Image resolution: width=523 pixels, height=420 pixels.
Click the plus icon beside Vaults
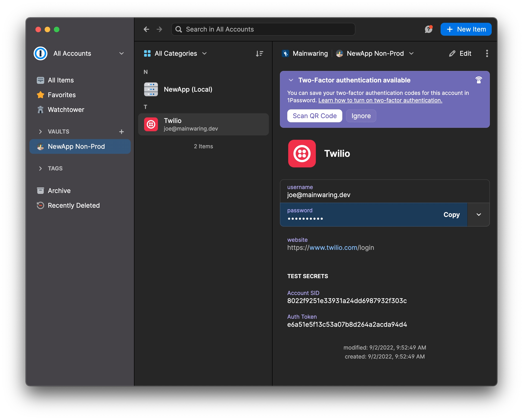122,131
